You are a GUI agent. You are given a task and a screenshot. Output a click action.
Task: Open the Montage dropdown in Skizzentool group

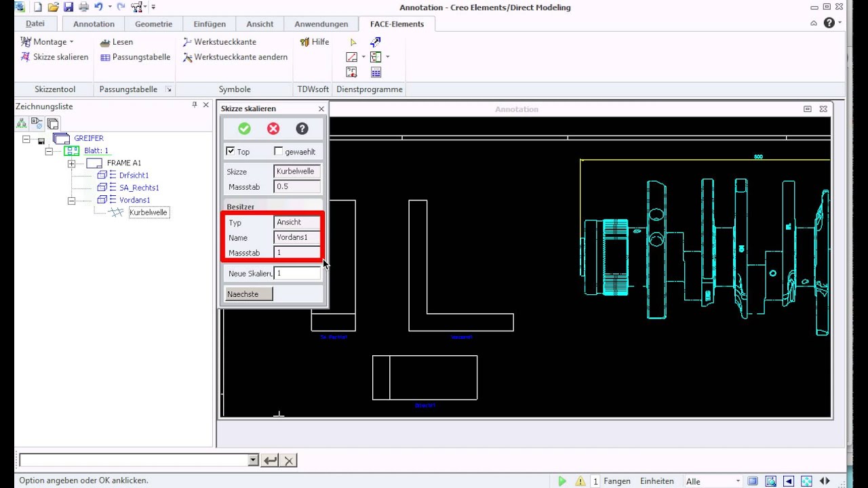(x=48, y=41)
